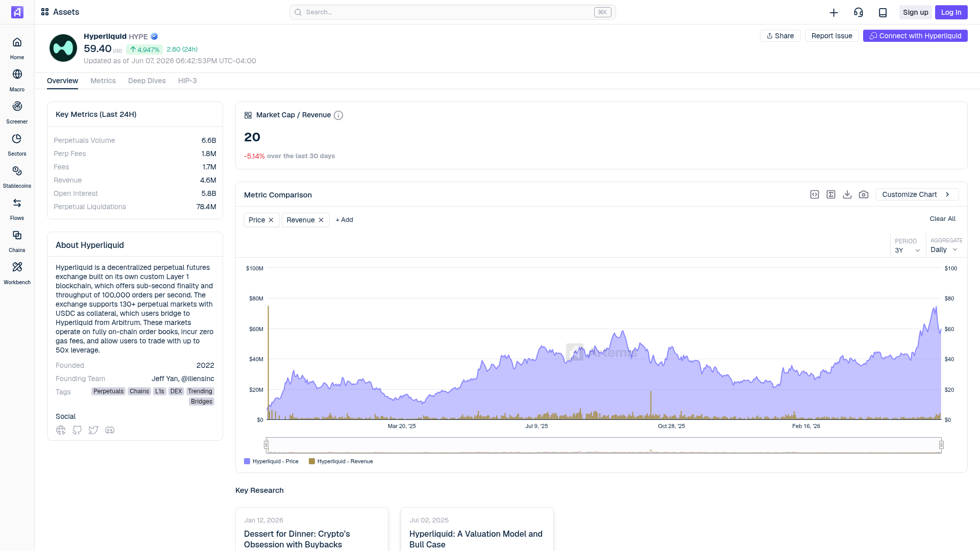
Task: Click the verified badge next to HYPE
Action: [x=154, y=36]
